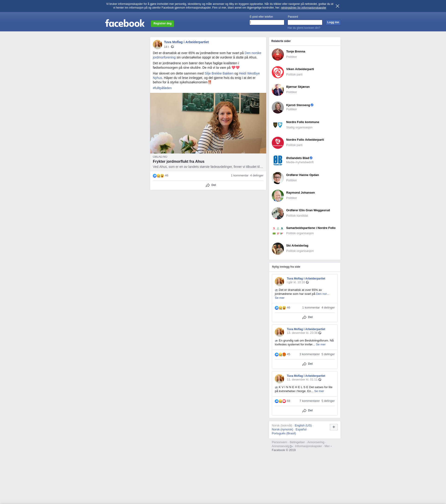The width and height of the screenshot is (446, 504).
Task: Expand Se mer on the 65% jordmødrene post
Action: pos(279,298)
